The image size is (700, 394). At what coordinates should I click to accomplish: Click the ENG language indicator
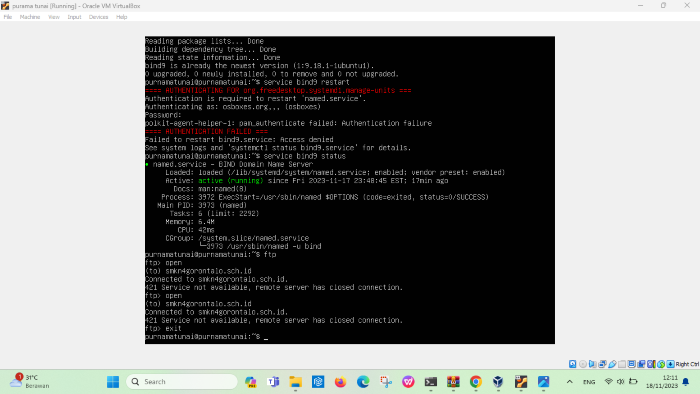coord(589,382)
